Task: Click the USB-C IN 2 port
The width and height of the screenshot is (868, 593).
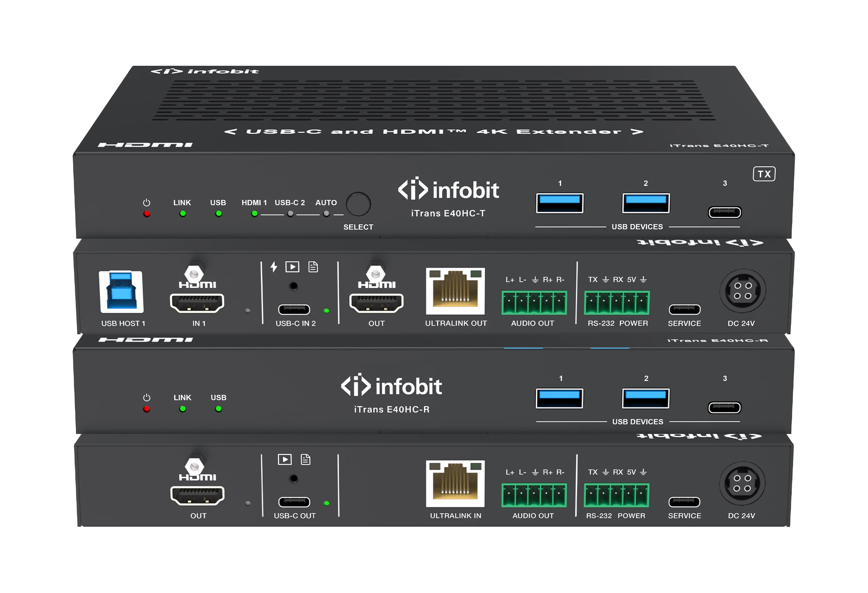Action: (294, 310)
